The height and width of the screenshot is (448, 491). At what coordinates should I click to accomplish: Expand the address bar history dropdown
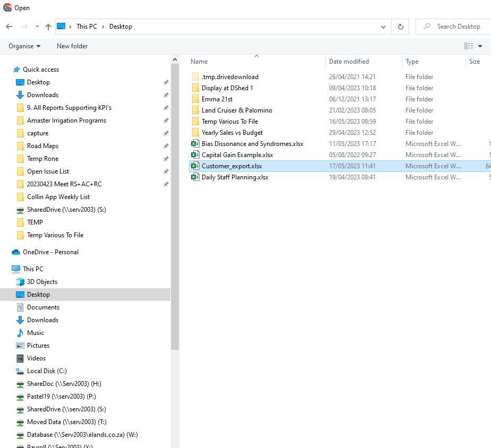click(x=383, y=27)
